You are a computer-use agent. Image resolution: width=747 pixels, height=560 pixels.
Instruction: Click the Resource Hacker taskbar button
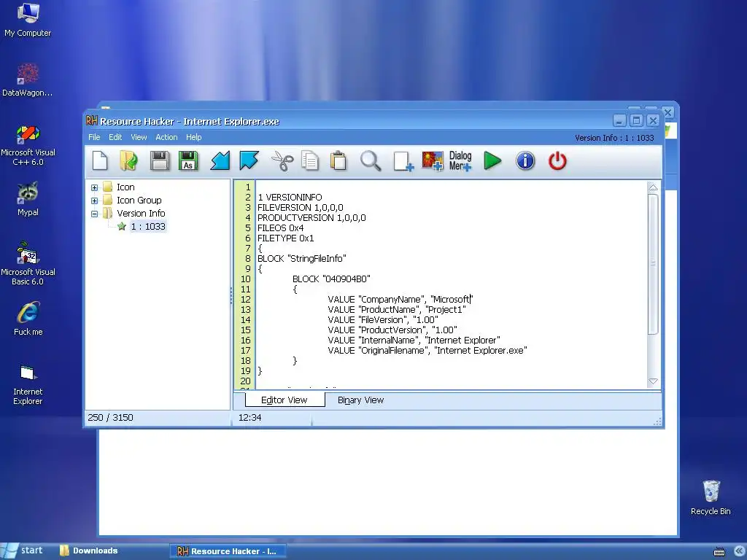228,551
